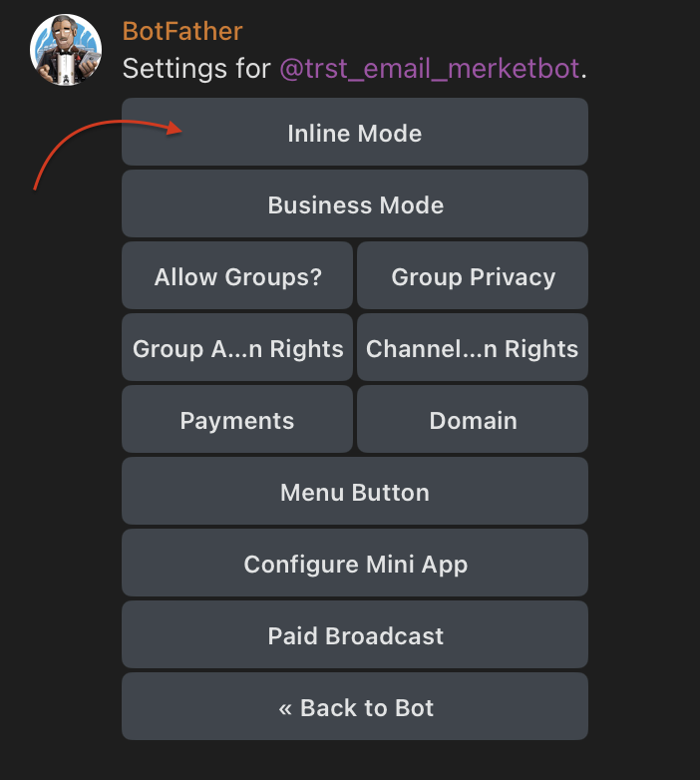Open the @trst_email_merketbot mention link

point(430,70)
